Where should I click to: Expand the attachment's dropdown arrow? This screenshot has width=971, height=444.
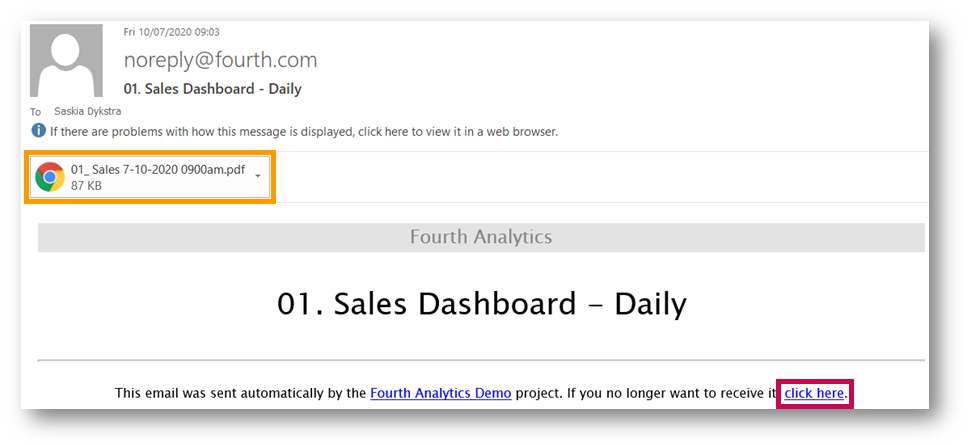pos(258,176)
